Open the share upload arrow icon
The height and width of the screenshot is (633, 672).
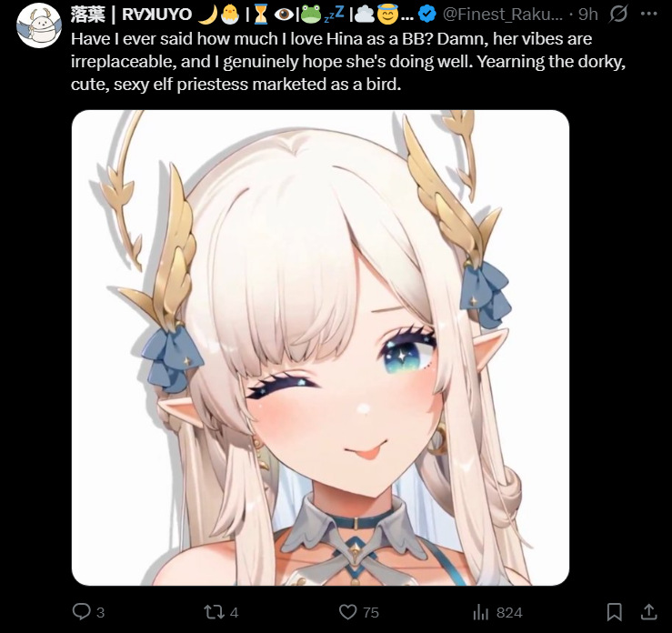pyautogui.click(x=649, y=611)
